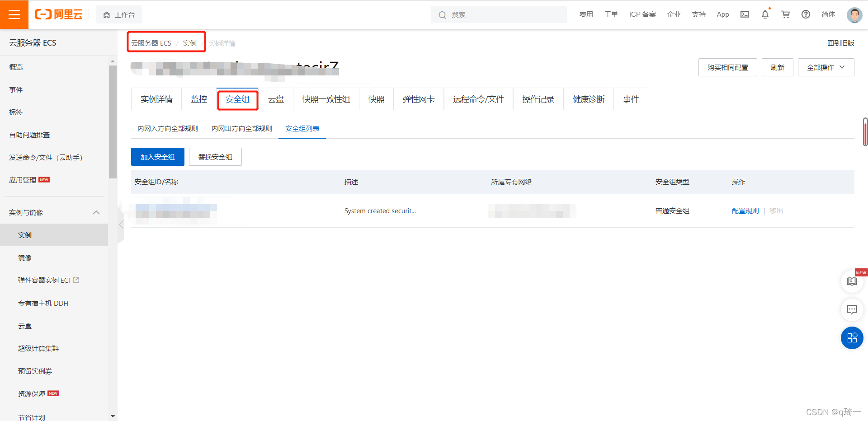
Task: Click the home icon in 工作台
Action: coord(107,15)
